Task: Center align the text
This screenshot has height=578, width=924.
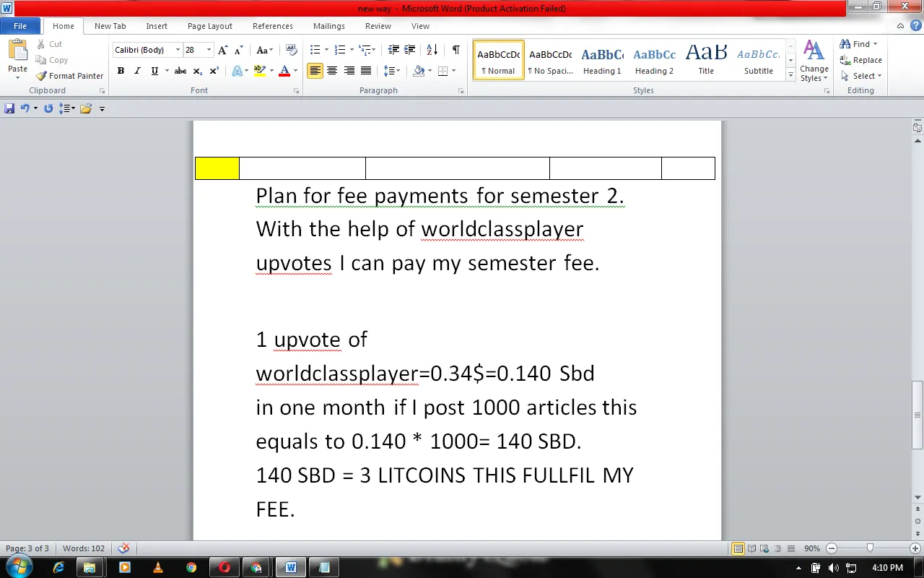Action: pyautogui.click(x=332, y=71)
